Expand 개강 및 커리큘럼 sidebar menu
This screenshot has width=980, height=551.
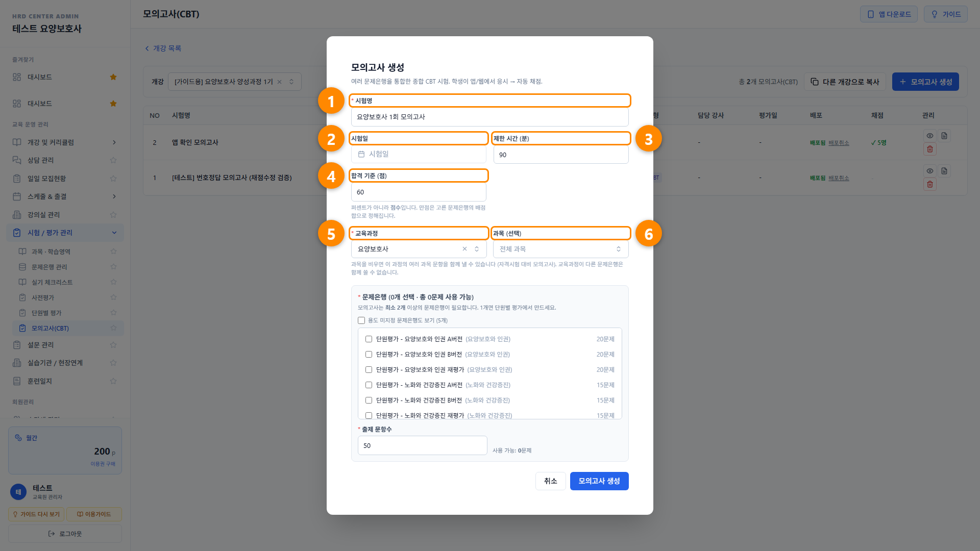click(65, 142)
